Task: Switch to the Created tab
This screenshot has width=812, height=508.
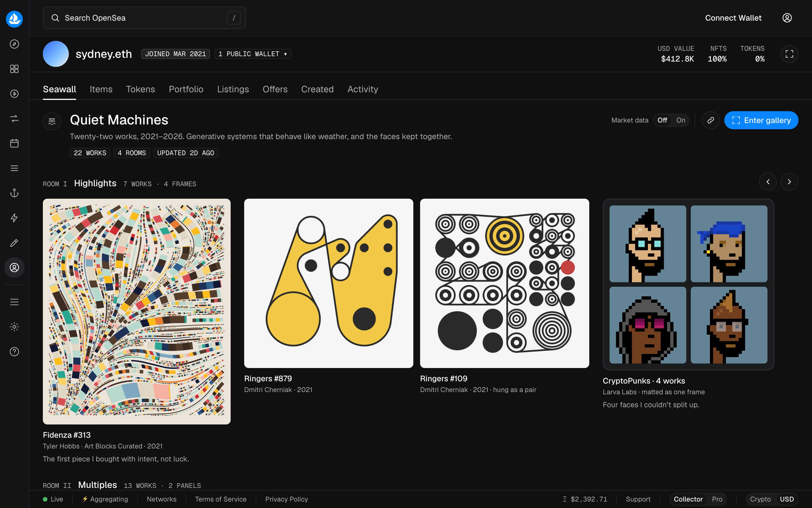Action: [317, 89]
